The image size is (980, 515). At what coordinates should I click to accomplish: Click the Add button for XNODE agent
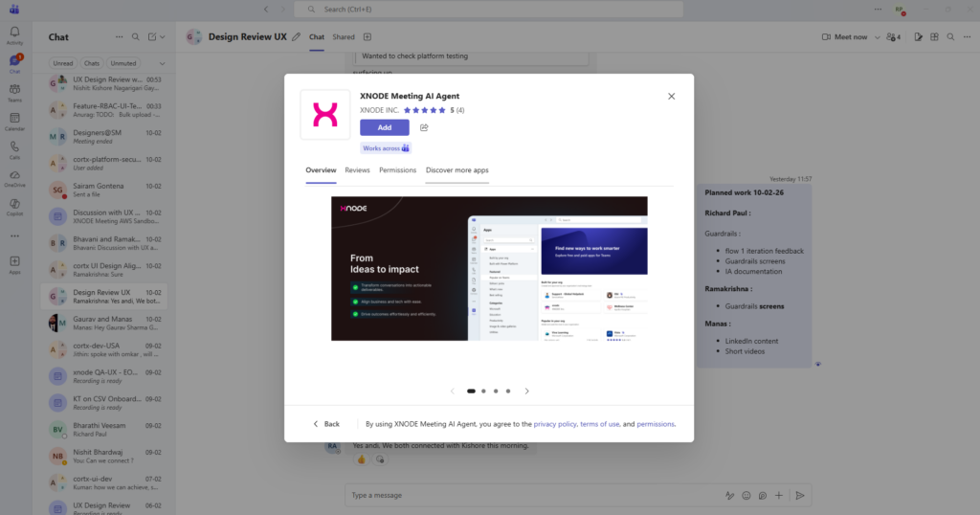click(x=384, y=127)
